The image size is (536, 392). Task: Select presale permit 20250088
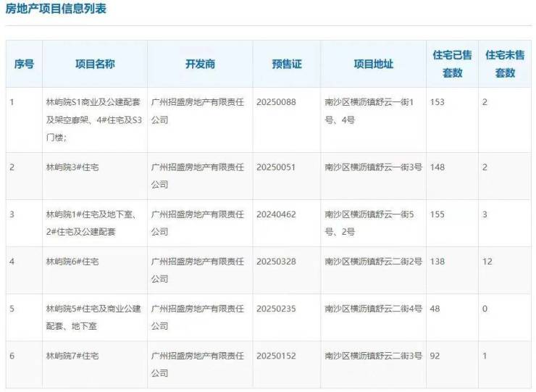276,102
